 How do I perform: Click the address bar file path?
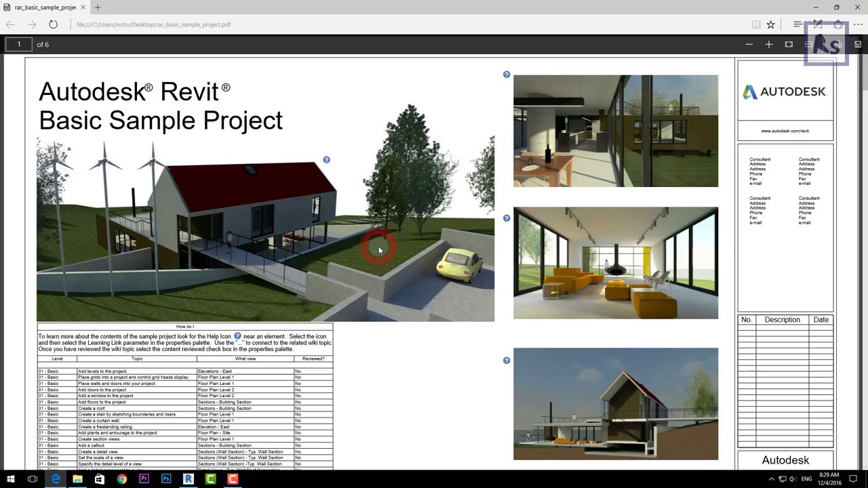153,24
